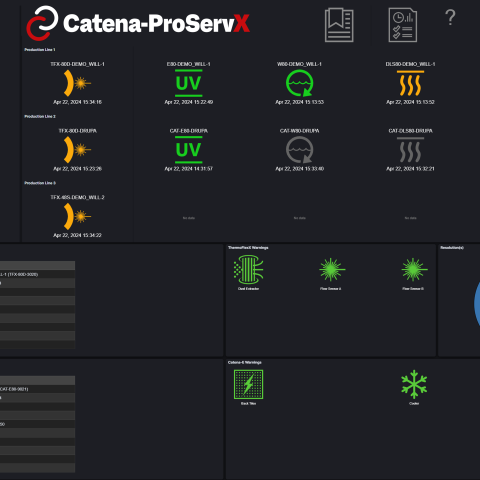480x480 pixels.
Task: Click the Cooler snowflake icon
Action: (x=414, y=384)
